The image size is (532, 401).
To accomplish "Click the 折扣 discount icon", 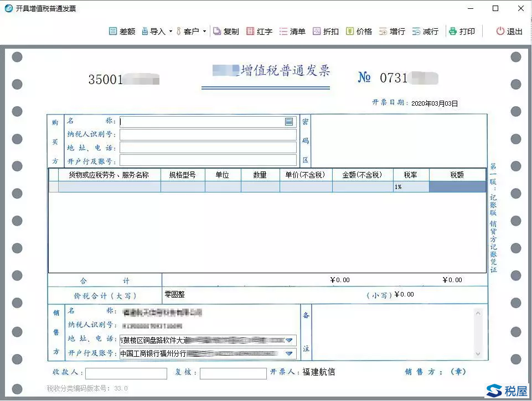I will [x=317, y=31].
